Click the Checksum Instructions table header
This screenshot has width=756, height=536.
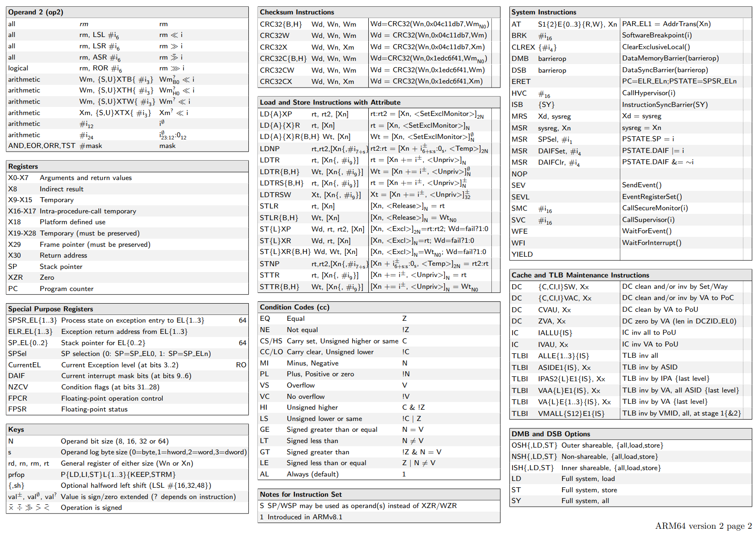coord(297,12)
